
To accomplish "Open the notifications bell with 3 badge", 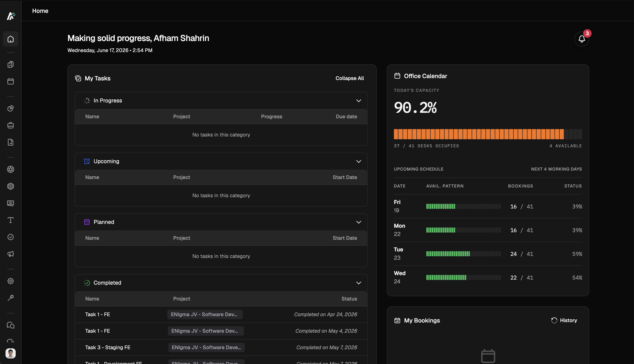I will pos(582,39).
